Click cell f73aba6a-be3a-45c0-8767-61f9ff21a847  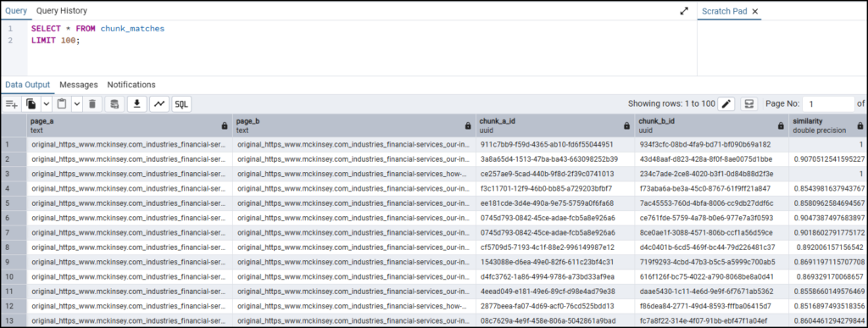tap(711, 189)
